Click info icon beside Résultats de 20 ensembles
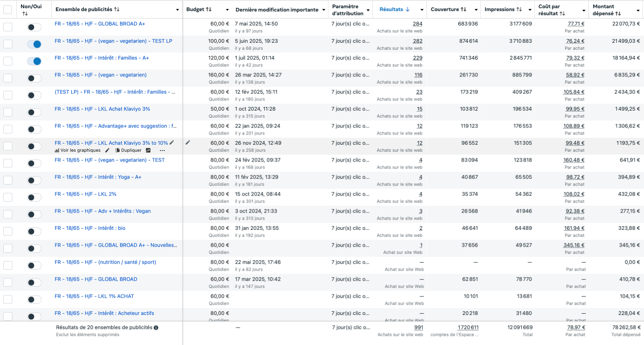 [156, 328]
